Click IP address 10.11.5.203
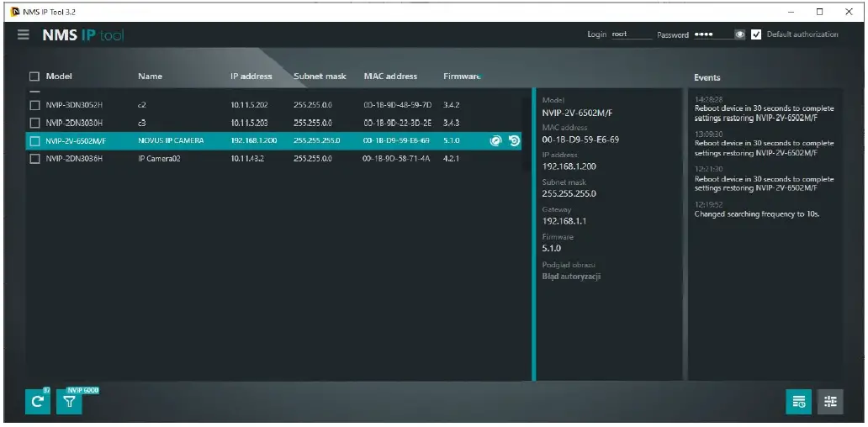 [x=249, y=123]
